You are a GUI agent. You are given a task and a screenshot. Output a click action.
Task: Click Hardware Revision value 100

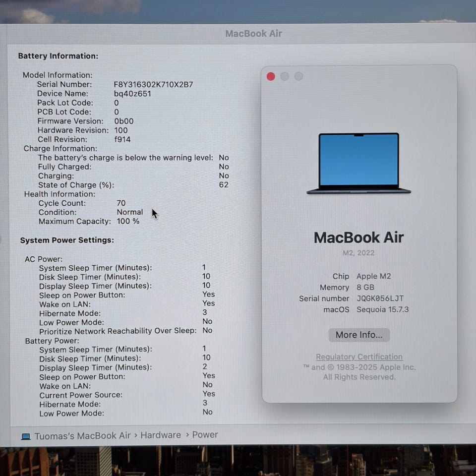point(121,130)
